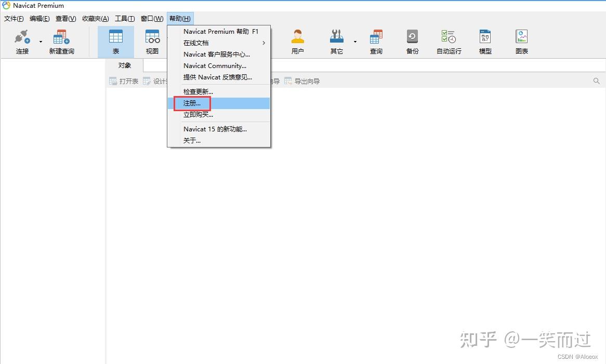606x364 pixels.
Task: Open the Model (模型) toolbar icon
Action: pyautogui.click(x=485, y=37)
